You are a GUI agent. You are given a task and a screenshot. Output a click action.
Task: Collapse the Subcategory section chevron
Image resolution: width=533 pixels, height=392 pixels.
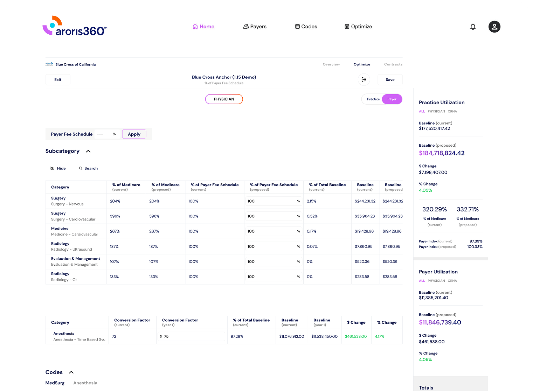88,151
